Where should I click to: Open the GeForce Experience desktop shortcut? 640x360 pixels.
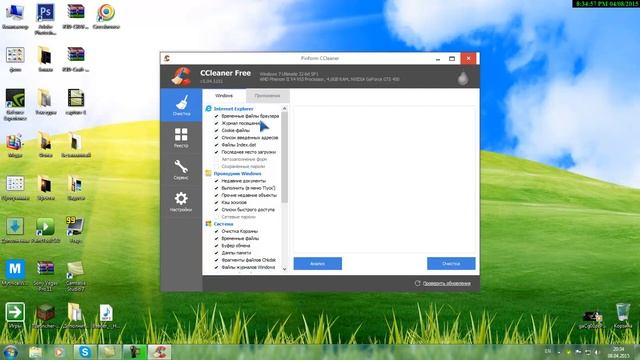coord(15,104)
